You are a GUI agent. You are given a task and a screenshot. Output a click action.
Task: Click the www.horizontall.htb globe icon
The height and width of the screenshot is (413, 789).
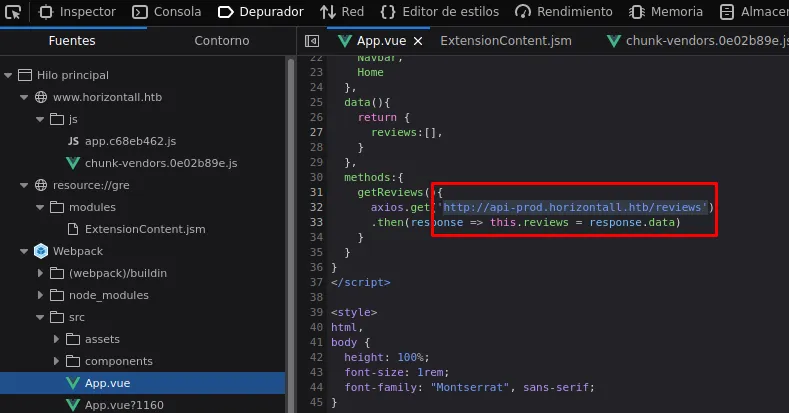click(x=41, y=97)
